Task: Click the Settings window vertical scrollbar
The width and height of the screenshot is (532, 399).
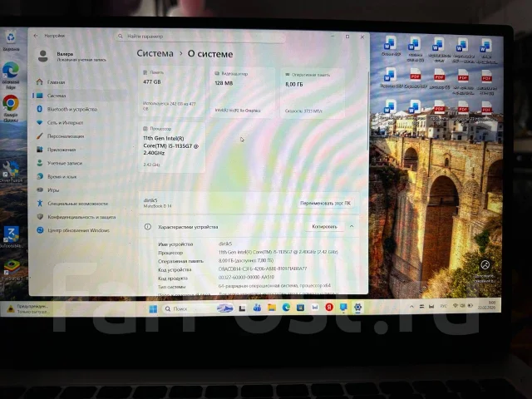Action: tap(367, 111)
